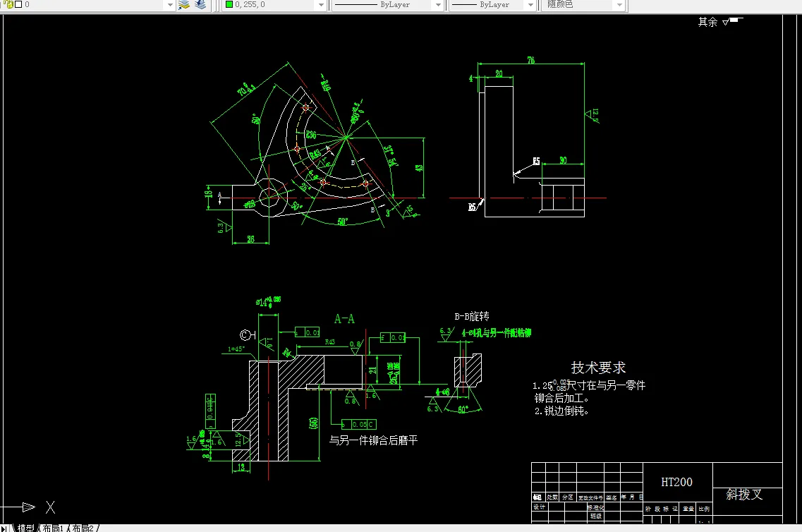This screenshot has height=532, width=802.
Task: Switch to the 布局1 layout tab
Action: [x=53, y=527]
